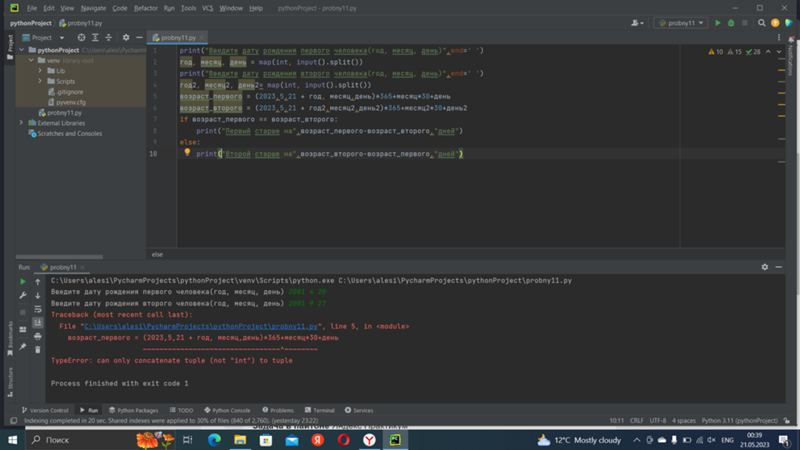Open the Windows taskbar search box
This screenshot has height=450, width=800.
coord(60,439)
